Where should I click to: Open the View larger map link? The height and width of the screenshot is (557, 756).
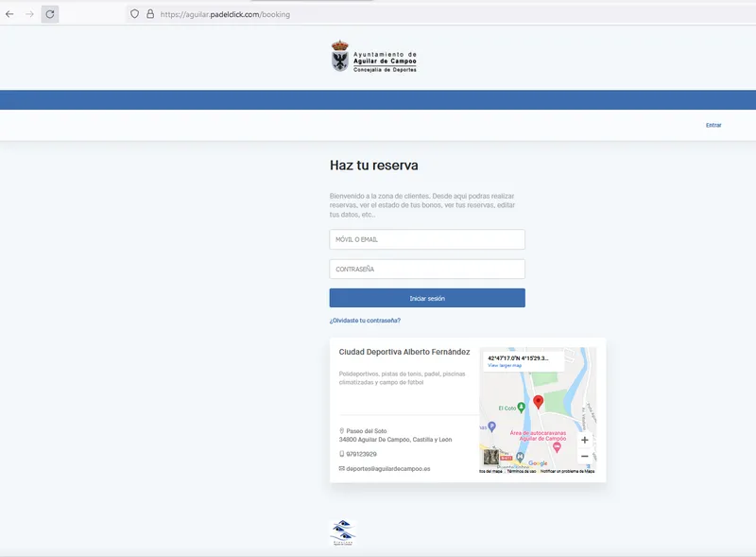click(505, 365)
